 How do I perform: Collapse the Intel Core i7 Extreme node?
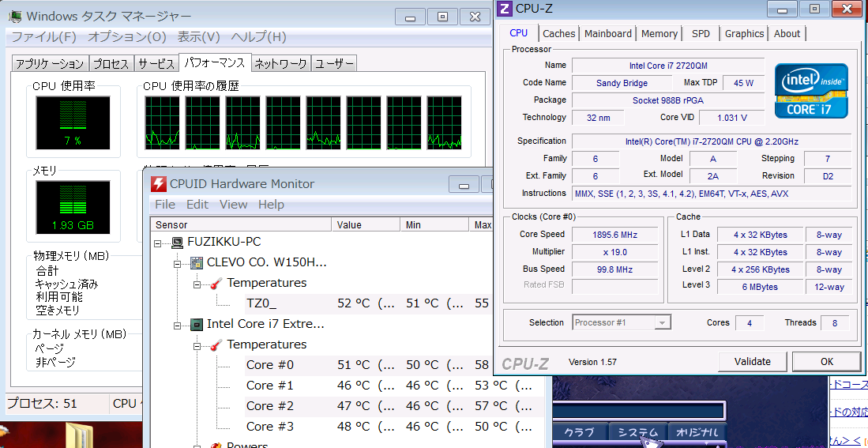click(178, 324)
